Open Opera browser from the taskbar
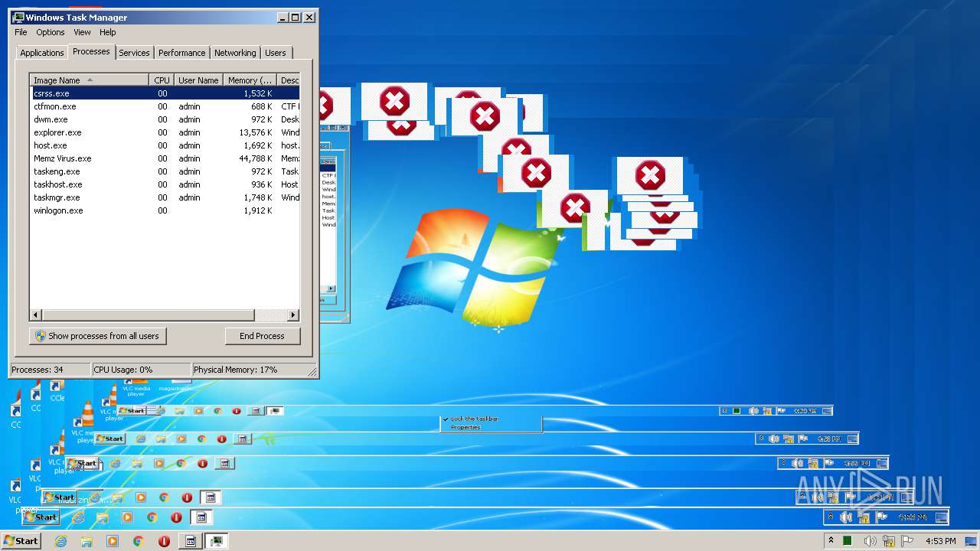 (164, 541)
